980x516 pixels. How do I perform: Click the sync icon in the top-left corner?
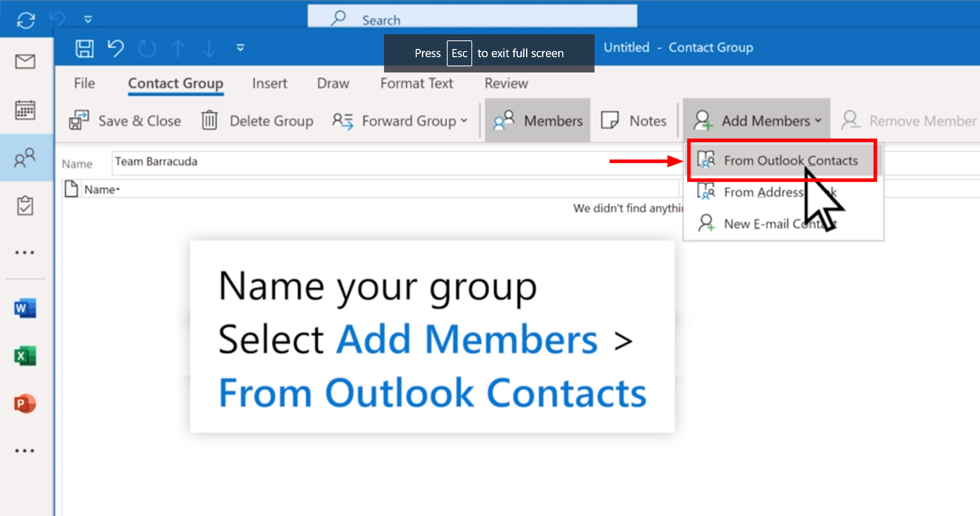(x=26, y=19)
